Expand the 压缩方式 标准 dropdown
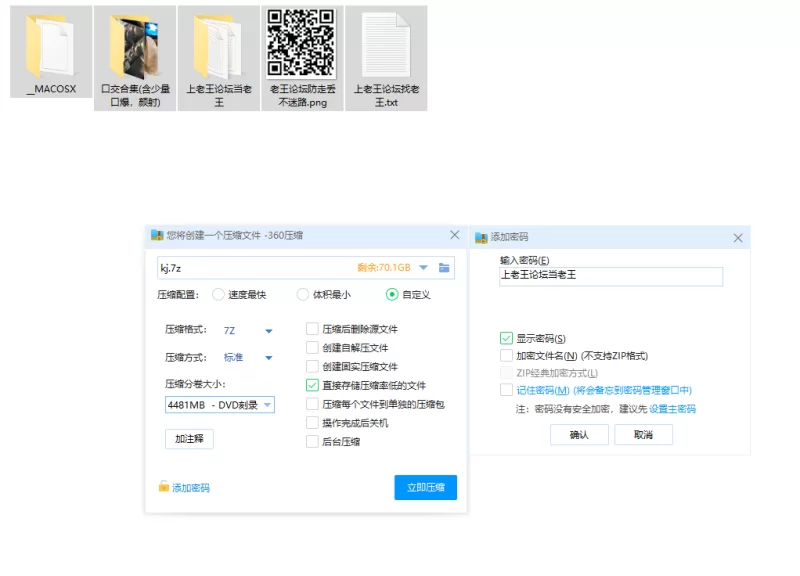The image size is (800, 576). coord(268,358)
